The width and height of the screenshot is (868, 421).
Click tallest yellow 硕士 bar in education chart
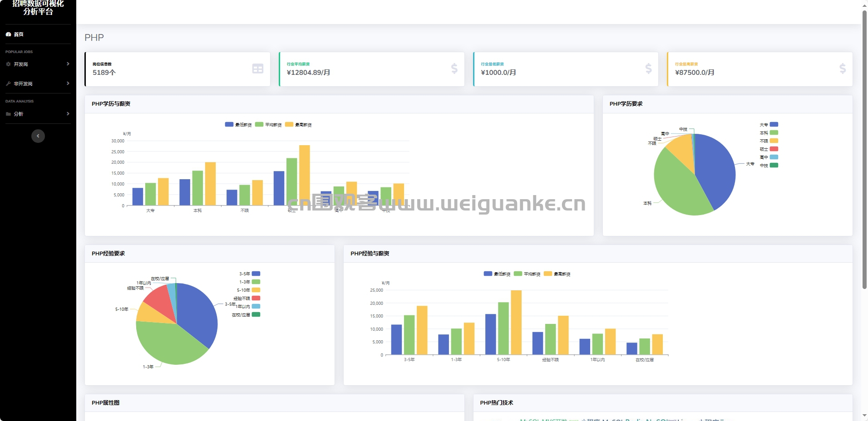(x=305, y=175)
